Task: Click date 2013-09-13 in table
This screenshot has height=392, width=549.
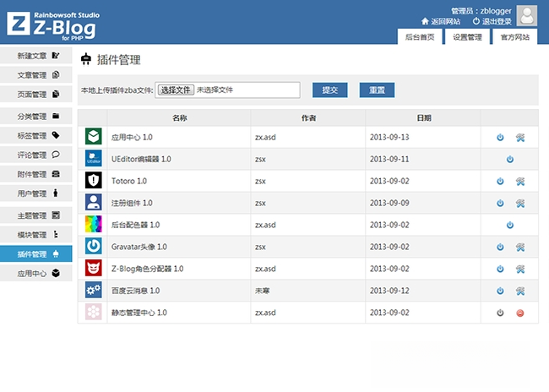Action: pos(389,138)
